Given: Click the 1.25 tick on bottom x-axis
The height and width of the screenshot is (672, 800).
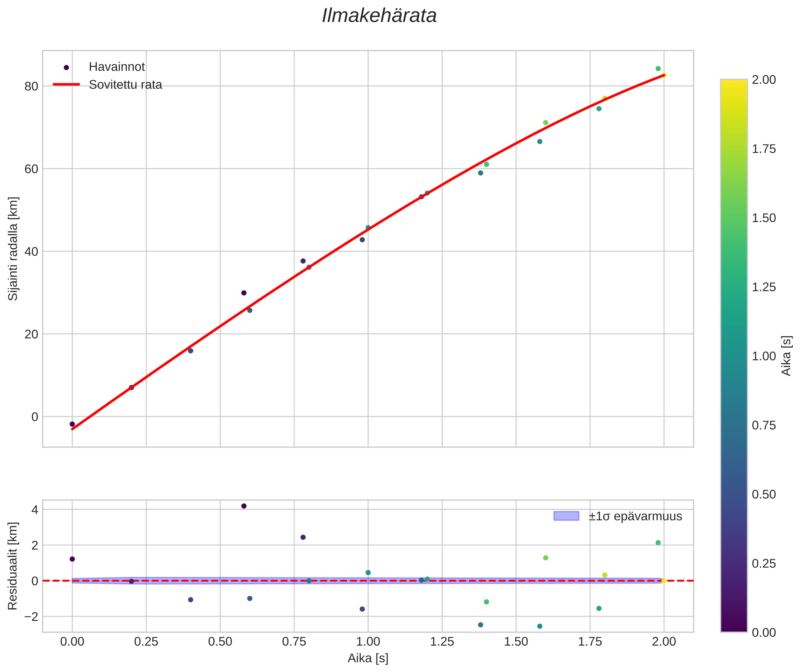Looking at the screenshot, I should [442, 642].
